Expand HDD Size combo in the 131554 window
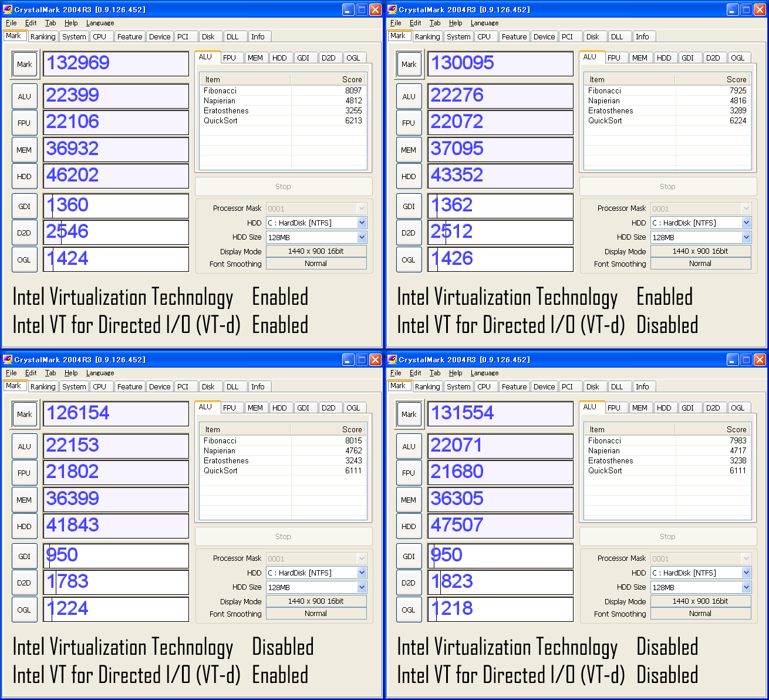Image resolution: width=769 pixels, height=700 pixels. tap(746, 587)
